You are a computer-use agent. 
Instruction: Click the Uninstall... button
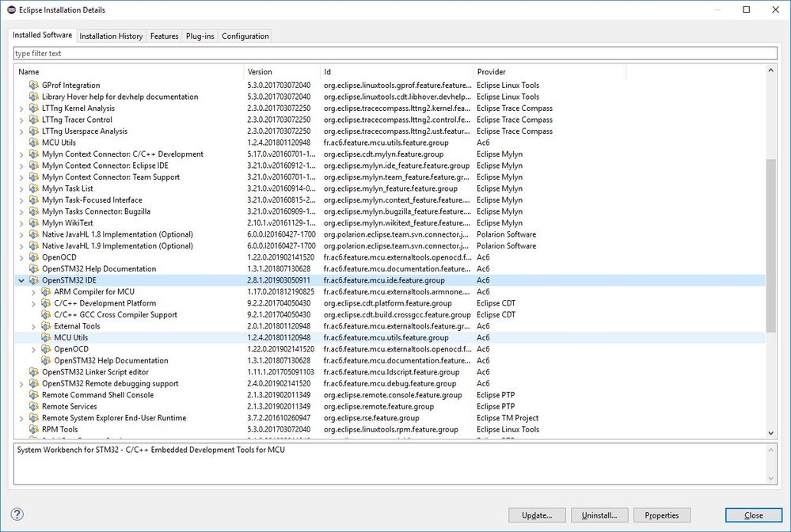click(x=599, y=515)
